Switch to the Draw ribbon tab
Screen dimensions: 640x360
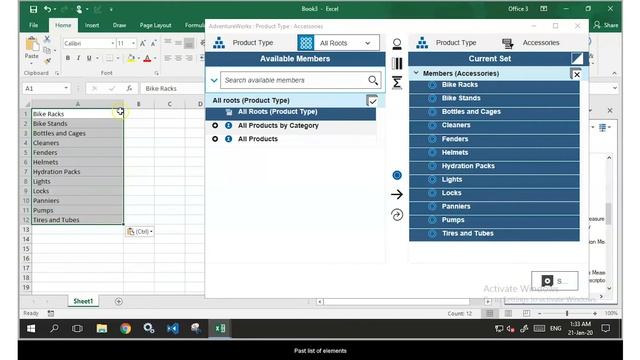119,25
